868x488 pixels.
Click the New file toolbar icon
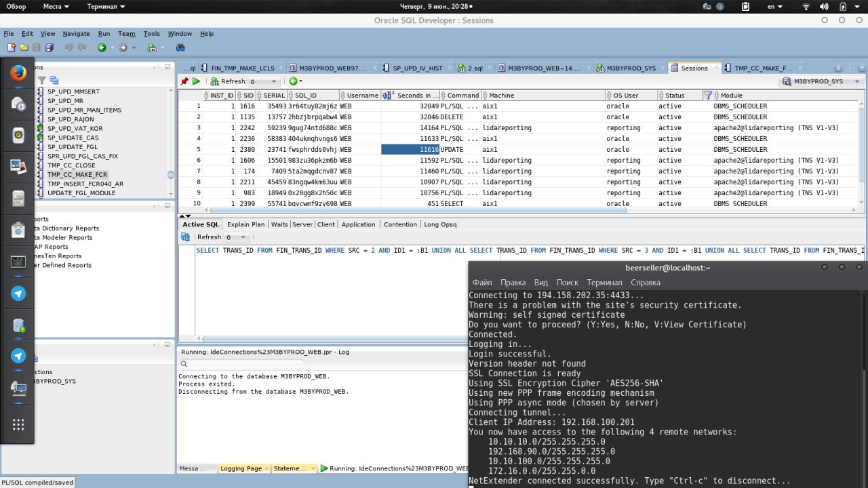point(12,47)
